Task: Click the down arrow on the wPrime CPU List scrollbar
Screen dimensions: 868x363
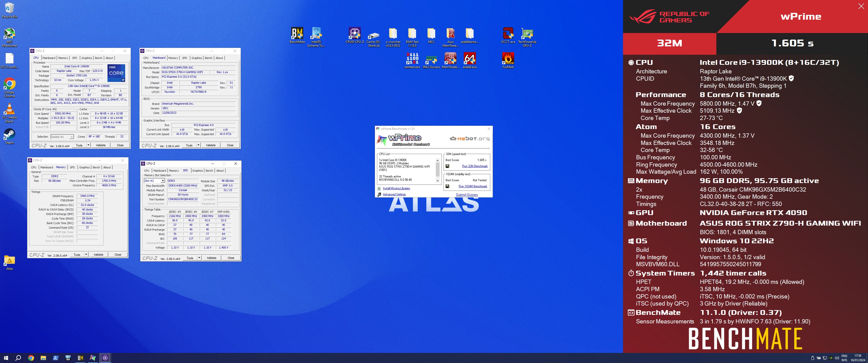Action: click(x=438, y=181)
